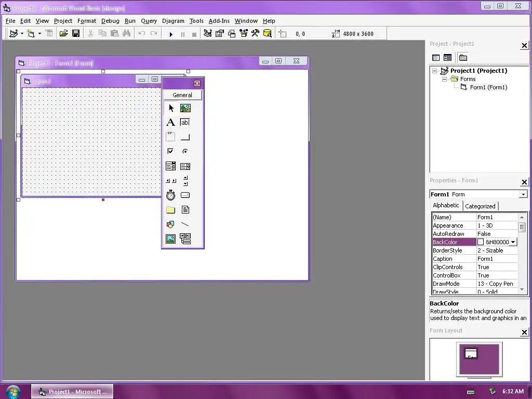Open the Windows Start orb
The height and width of the screenshot is (399, 532).
12,392
